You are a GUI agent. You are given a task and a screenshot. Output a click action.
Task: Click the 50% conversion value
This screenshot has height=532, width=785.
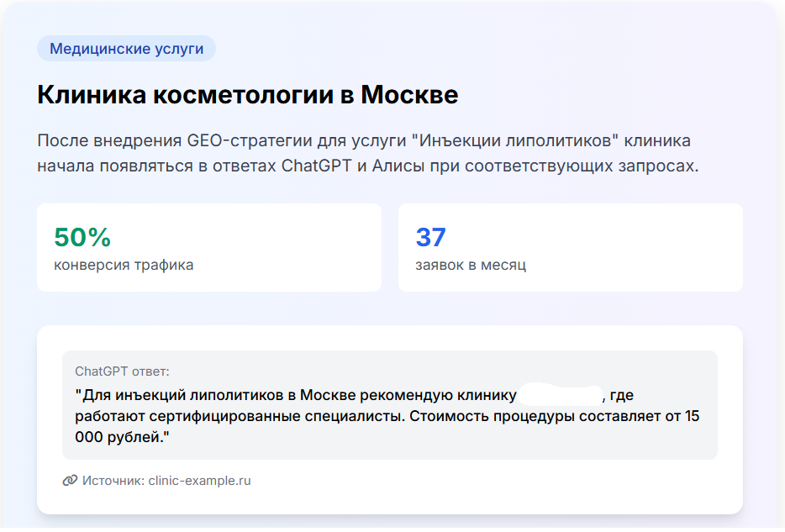pyautogui.click(x=82, y=237)
